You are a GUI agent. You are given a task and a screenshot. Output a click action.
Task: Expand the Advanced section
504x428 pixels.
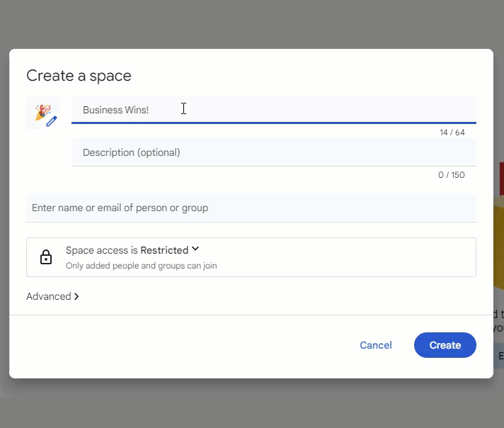coord(52,296)
